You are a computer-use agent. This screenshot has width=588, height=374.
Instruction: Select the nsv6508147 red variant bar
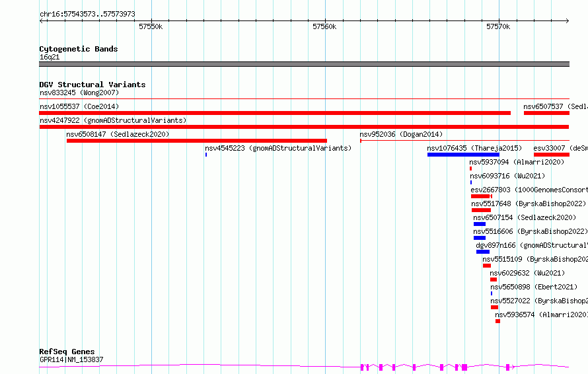[197, 141]
